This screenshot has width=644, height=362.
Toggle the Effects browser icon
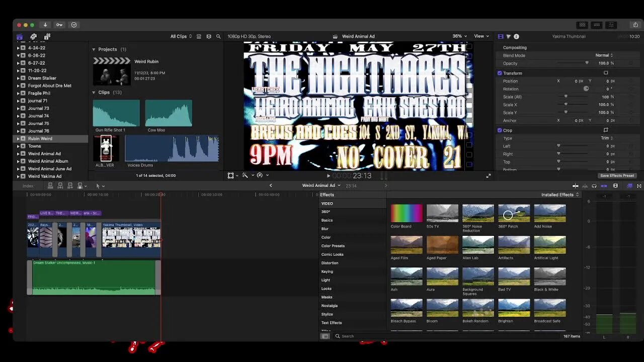[x=629, y=186]
